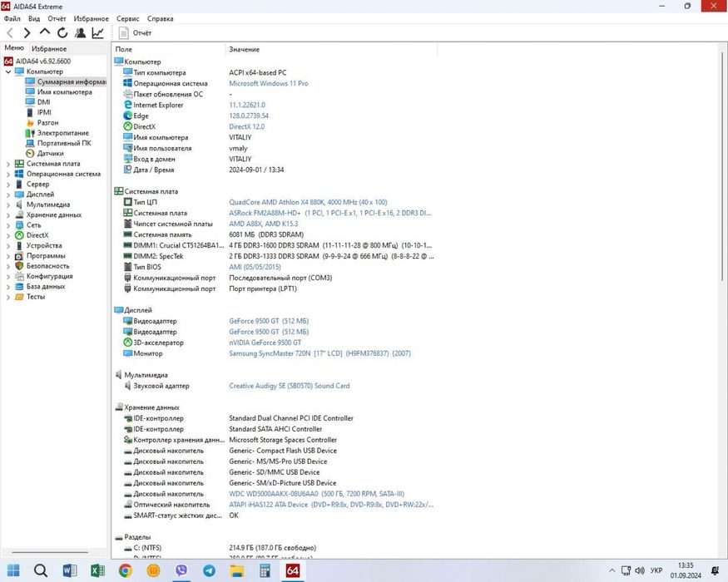This screenshot has height=582, width=728.
Task: Go up one level with Up arrow
Action: [45, 32]
